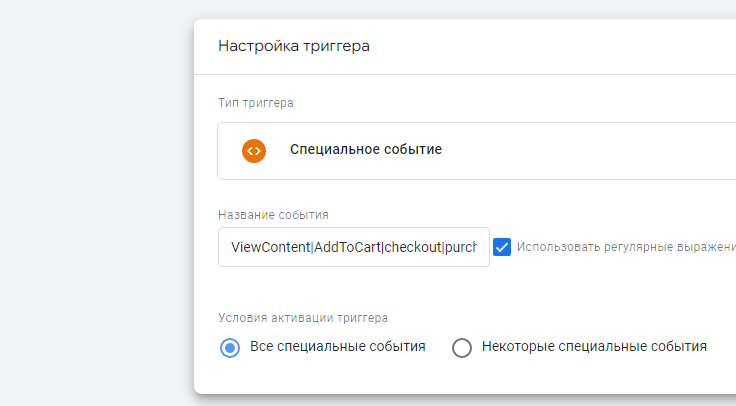
Task: Click the AddToCart portion of the event field
Action: click(x=347, y=247)
